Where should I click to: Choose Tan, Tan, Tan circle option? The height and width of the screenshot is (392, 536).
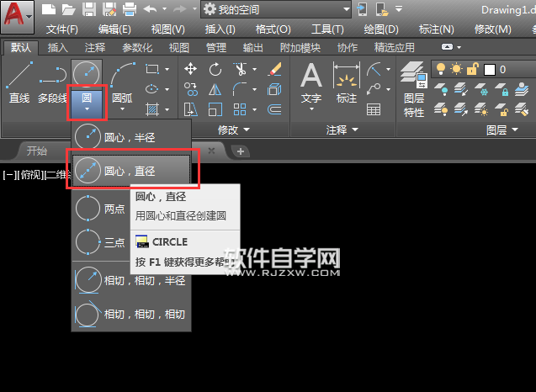click(x=131, y=314)
